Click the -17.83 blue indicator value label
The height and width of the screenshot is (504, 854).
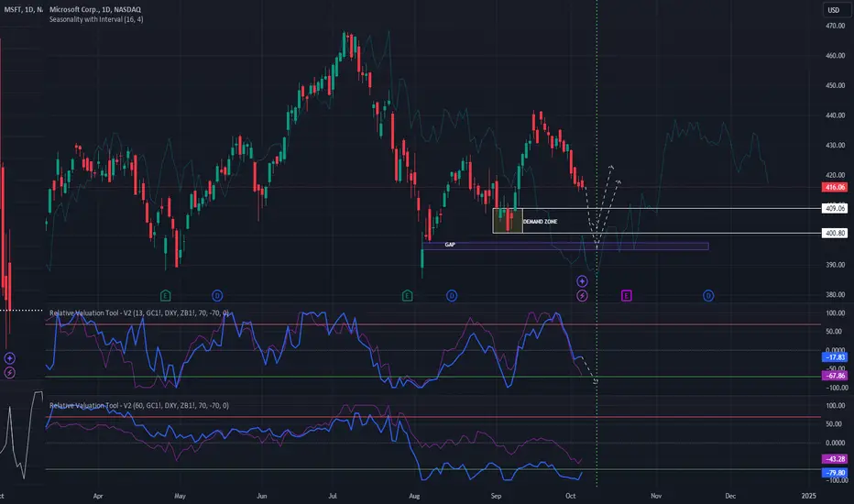click(835, 357)
